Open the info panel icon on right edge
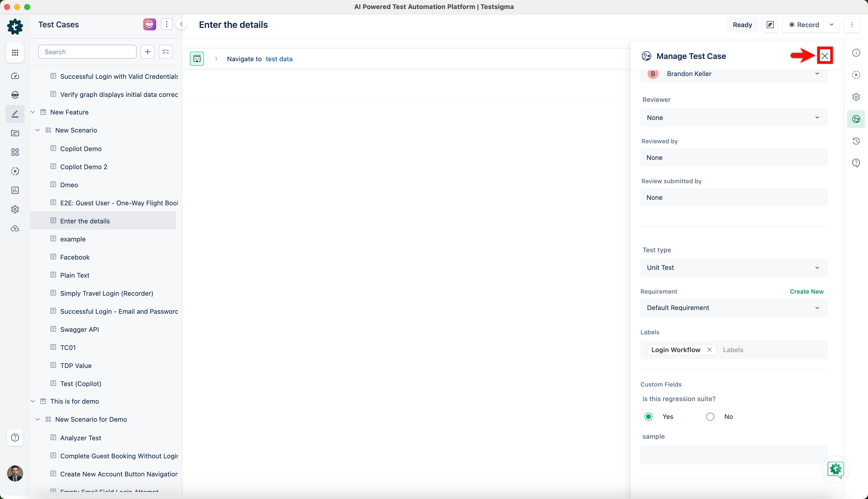The width and height of the screenshot is (868, 499). 856,52
